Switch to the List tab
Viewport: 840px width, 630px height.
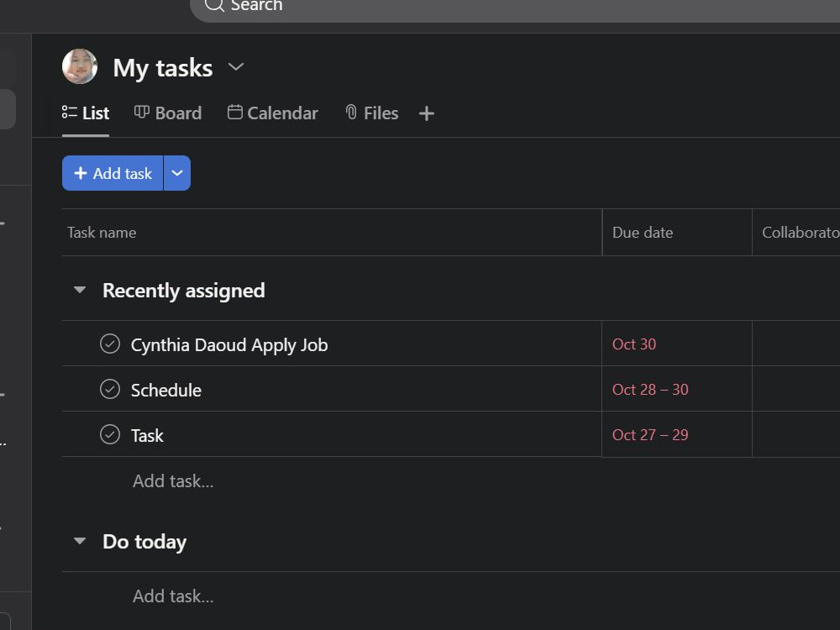(86, 113)
